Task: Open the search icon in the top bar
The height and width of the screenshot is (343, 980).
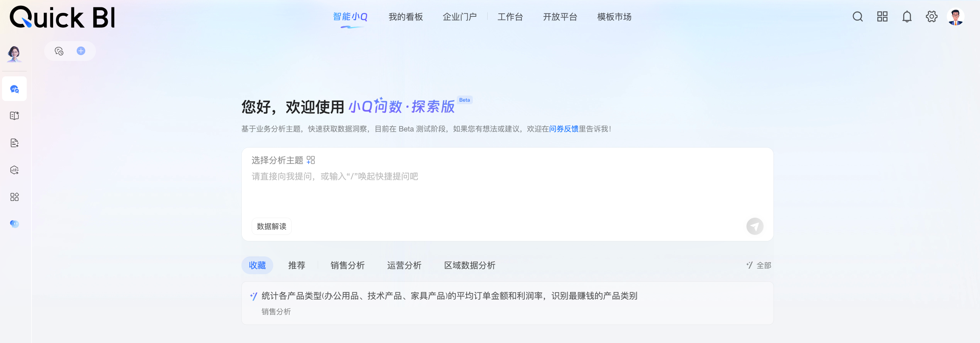Action: [x=857, y=17]
